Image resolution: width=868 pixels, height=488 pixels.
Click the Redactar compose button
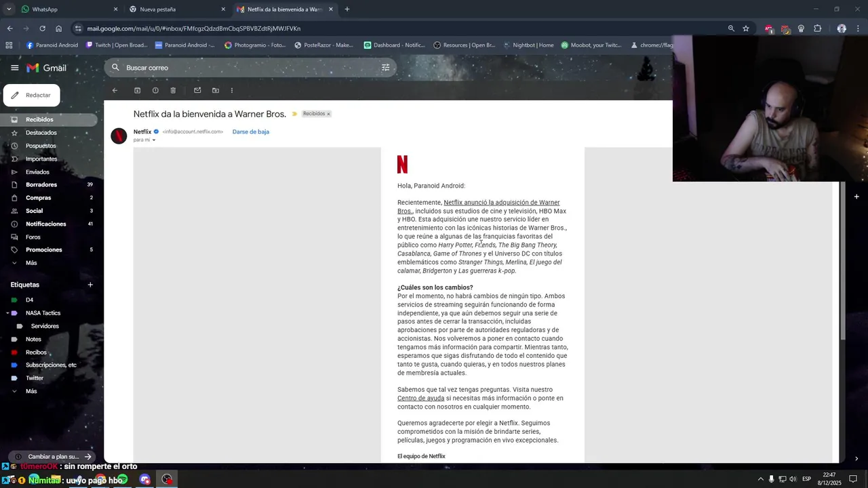coord(31,96)
